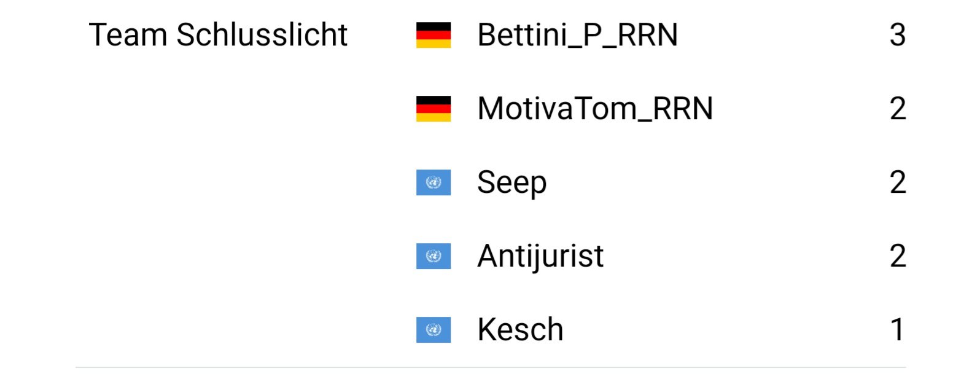Screen dimensions: 980x379
Task: Click the word "Schlusslicht" in the team name
Action: click(262, 35)
